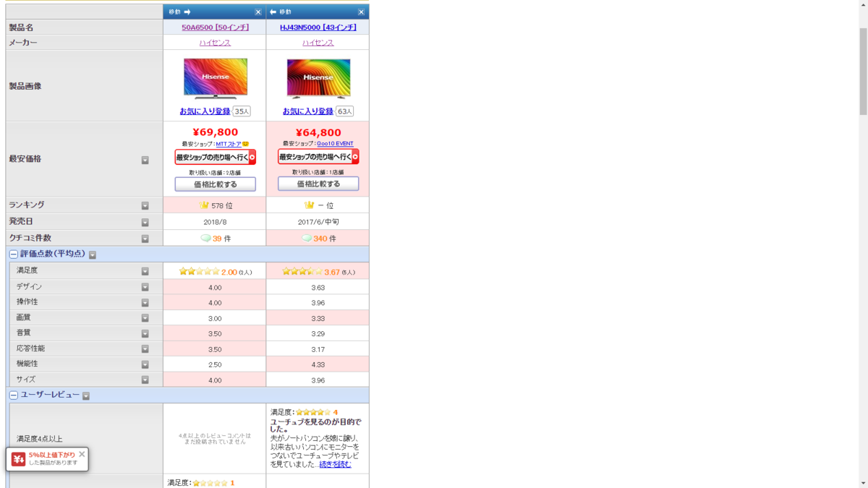The width and height of the screenshot is (868, 488).
Task: Click the scrollbar down arrow
Action: [863, 483]
